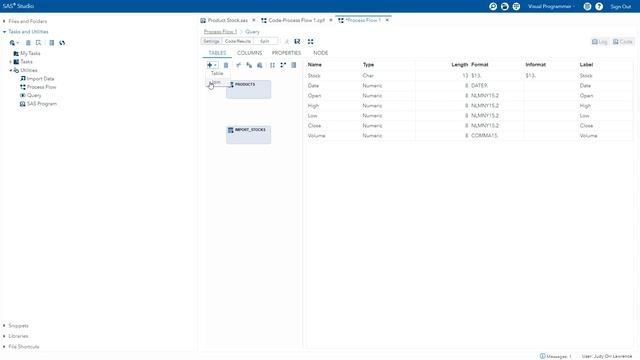Select the Code/Results view button
This screenshot has height=360, width=640.
[x=238, y=41]
